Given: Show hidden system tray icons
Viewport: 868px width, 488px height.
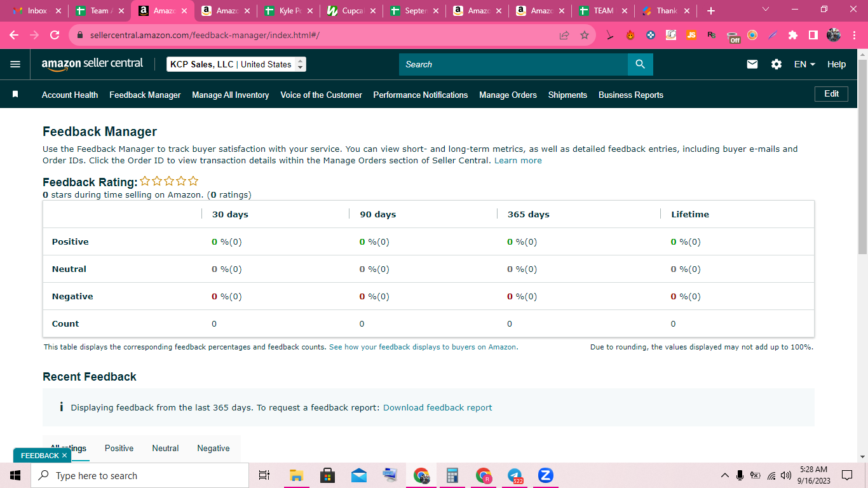Looking at the screenshot, I should (x=725, y=475).
